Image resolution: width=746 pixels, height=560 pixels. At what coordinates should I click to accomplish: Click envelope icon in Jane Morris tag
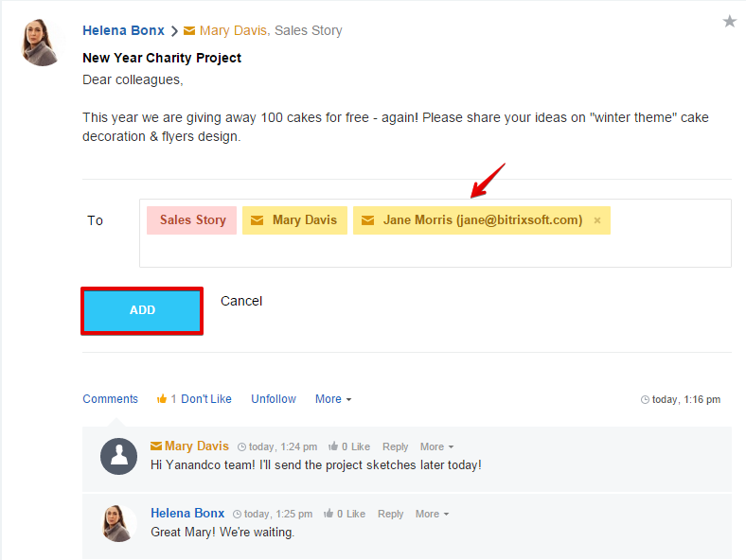click(x=367, y=220)
